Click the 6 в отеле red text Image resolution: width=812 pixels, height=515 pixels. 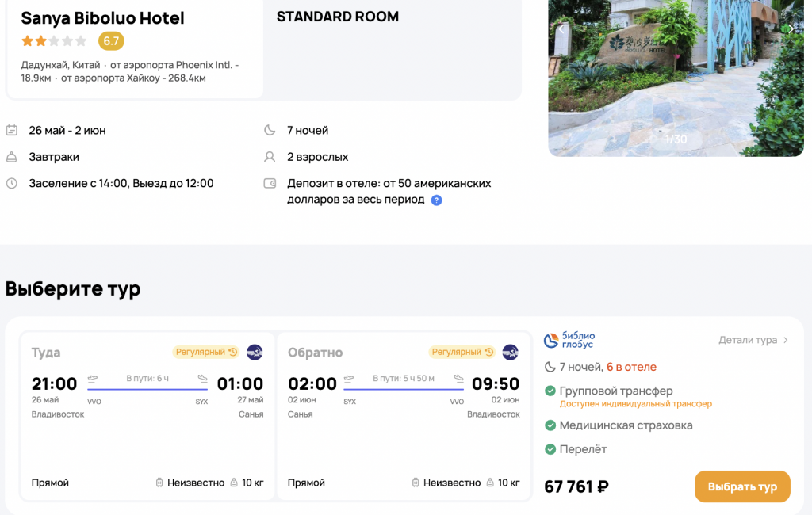coord(631,367)
